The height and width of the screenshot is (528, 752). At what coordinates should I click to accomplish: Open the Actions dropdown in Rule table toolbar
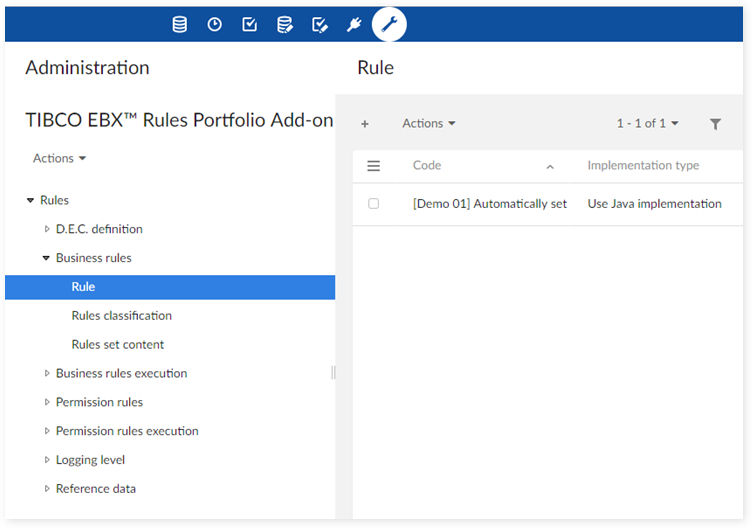[429, 123]
